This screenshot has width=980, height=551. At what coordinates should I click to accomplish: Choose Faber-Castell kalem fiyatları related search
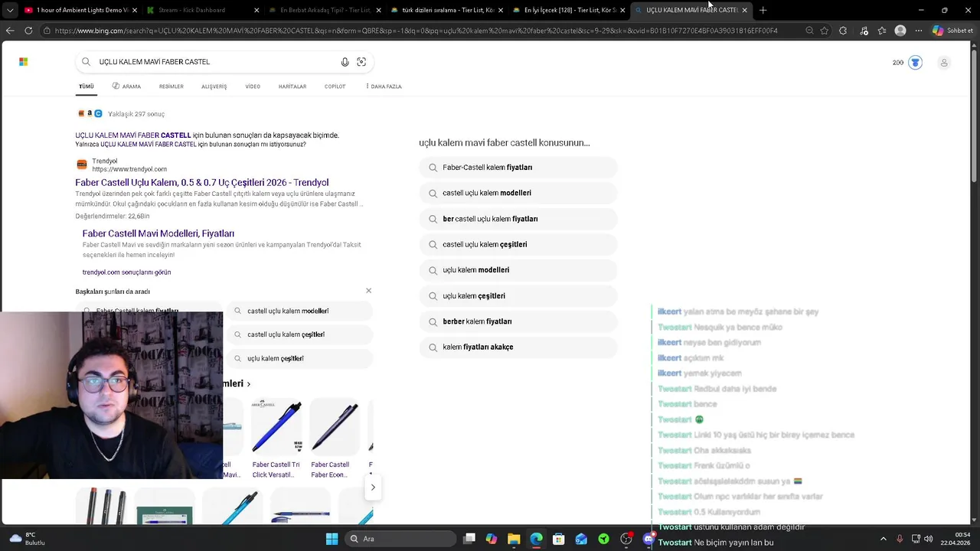point(518,168)
